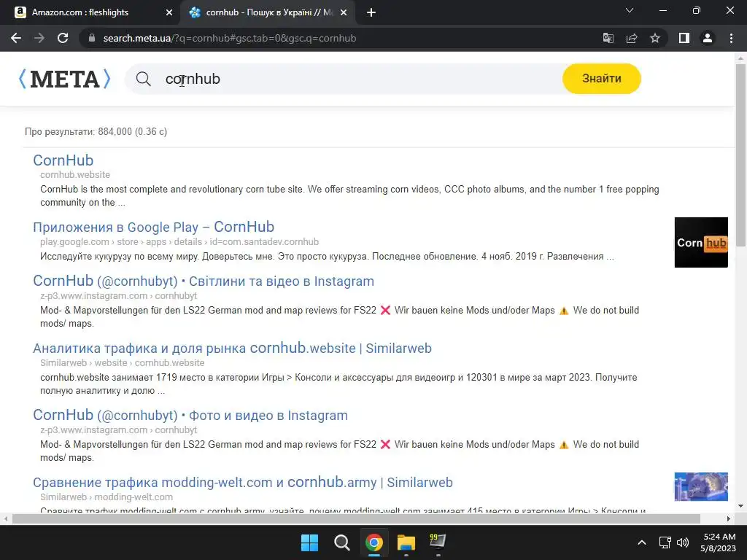
Task: Go back with the browser back arrow
Action: [x=16, y=38]
